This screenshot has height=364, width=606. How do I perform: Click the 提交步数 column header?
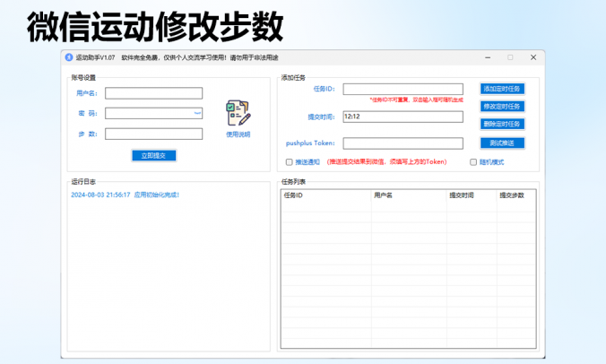pyautogui.click(x=516, y=195)
